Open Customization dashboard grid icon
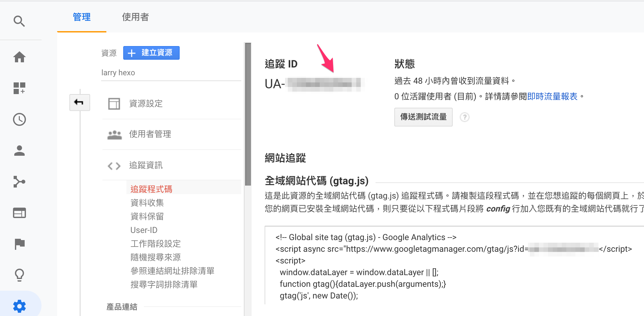 [19, 88]
